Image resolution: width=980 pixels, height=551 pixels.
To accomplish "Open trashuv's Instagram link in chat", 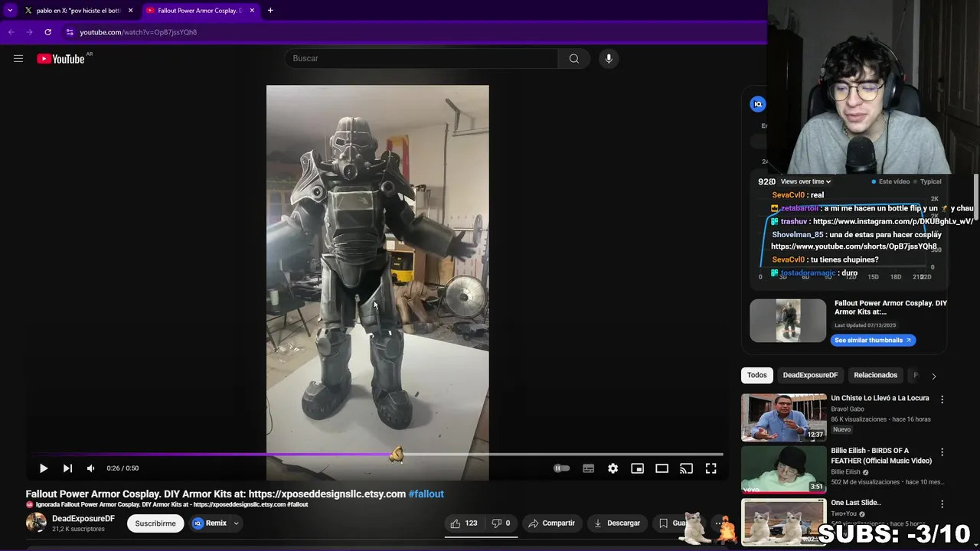I will tap(893, 221).
